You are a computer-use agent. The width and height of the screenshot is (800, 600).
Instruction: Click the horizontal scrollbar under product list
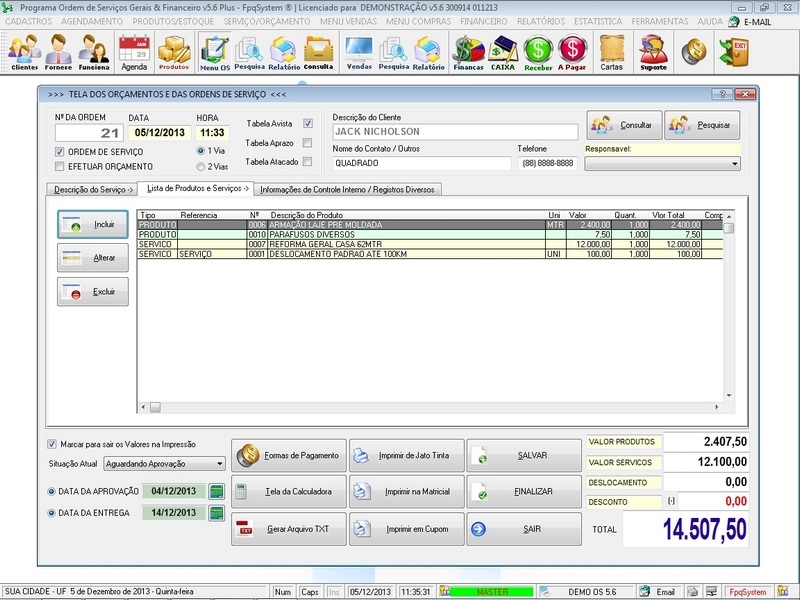point(430,406)
